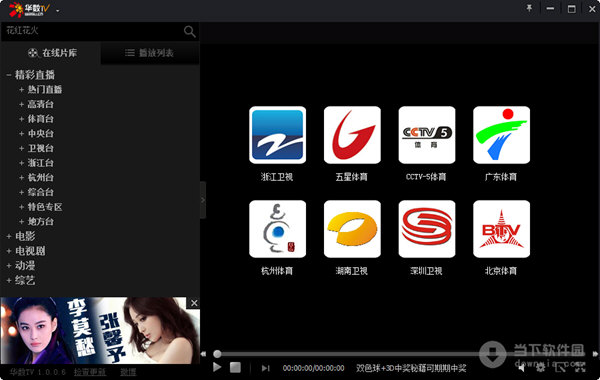Expand the 卫视台 node
Screen dimensions: 600x380
21,148
